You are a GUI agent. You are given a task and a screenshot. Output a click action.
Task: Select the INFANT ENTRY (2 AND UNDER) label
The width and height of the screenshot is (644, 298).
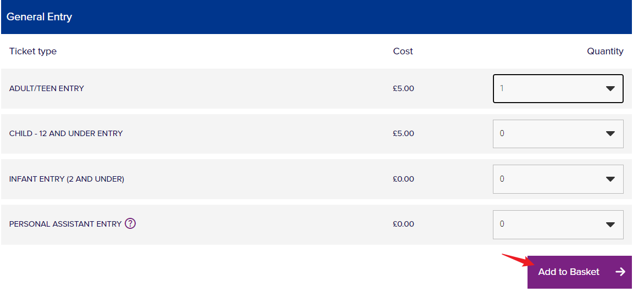tap(66, 179)
